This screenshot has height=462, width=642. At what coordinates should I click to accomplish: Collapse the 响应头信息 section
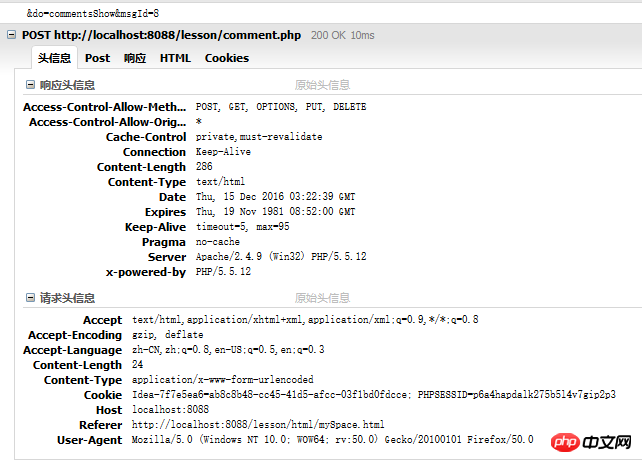click(x=29, y=86)
